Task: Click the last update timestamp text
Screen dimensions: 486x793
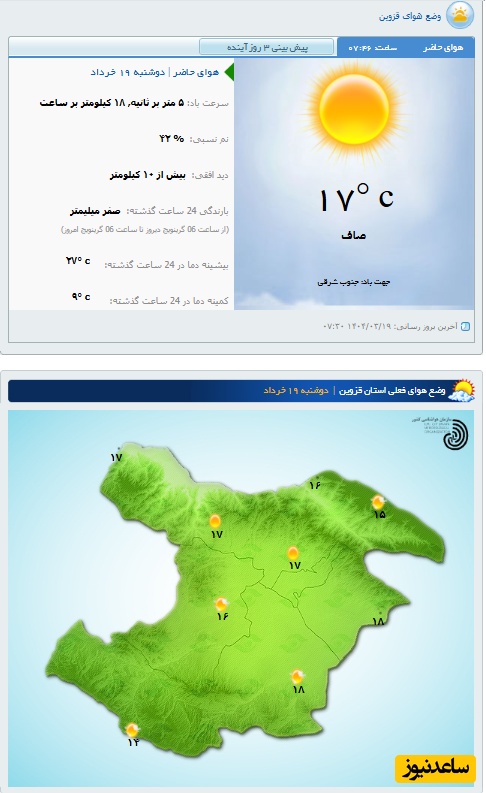Action: [390, 326]
